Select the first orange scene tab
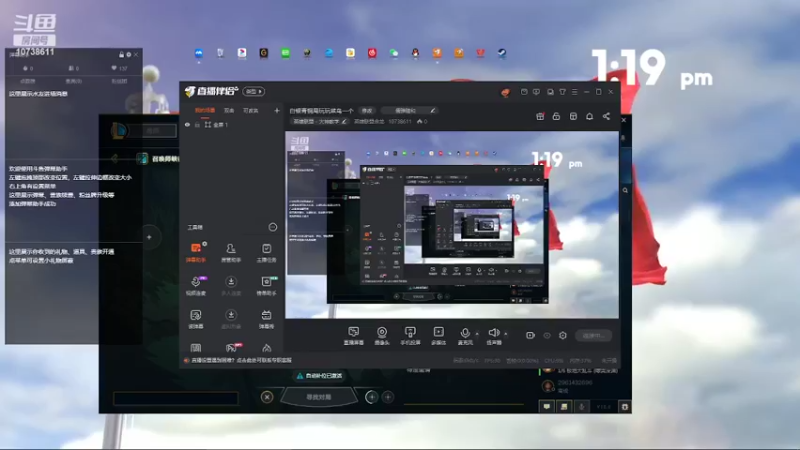The width and height of the screenshot is (800, 450). click(x=205, y=110)
